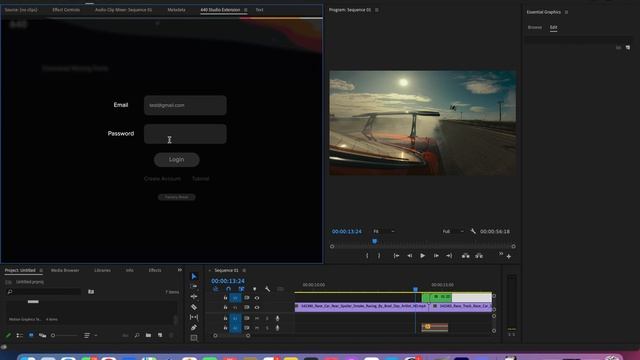Open the Libraries tab
The image size is (640, 360).
[x=102, y=270]
